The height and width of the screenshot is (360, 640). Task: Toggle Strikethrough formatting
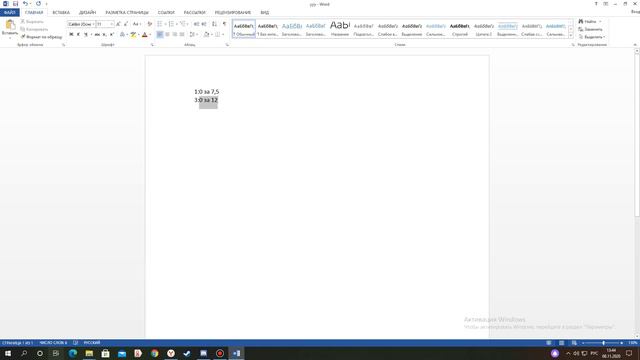(97, 35)
